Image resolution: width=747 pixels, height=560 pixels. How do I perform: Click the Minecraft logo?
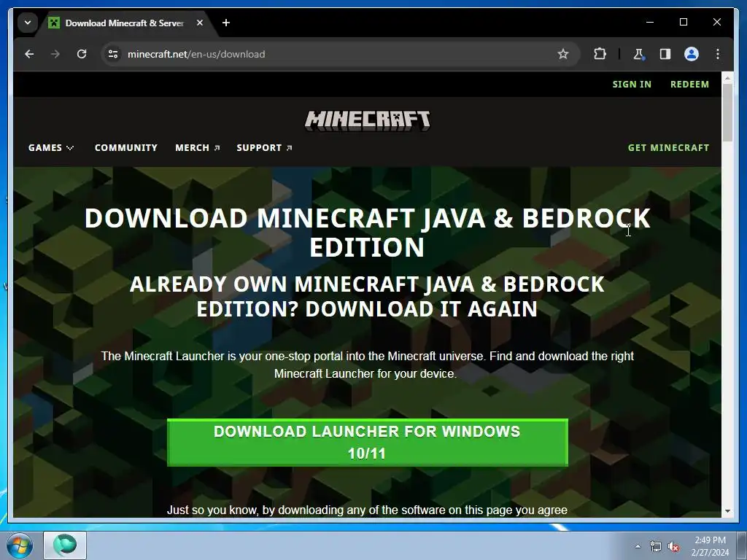368,120
